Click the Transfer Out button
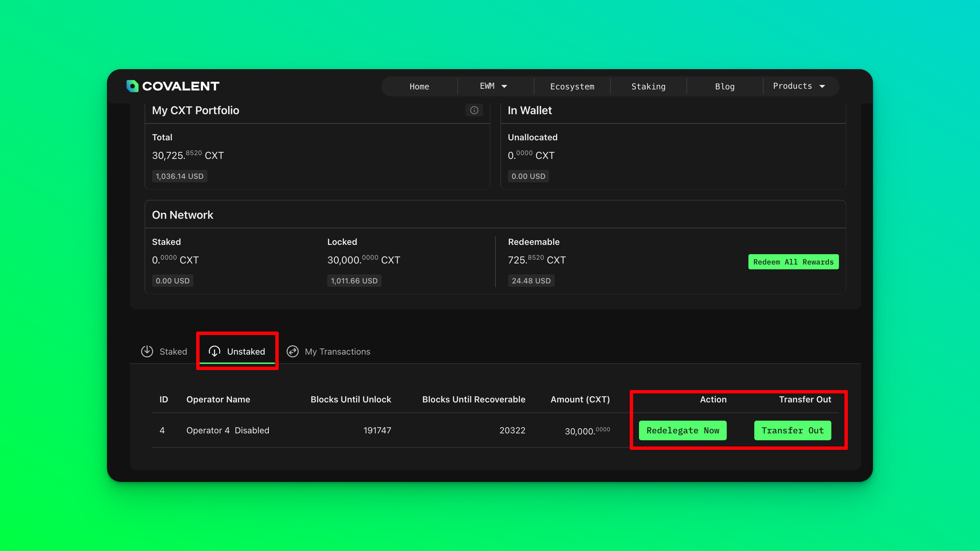The height and width of the screenshot is (551, 980). coord(792,430)
